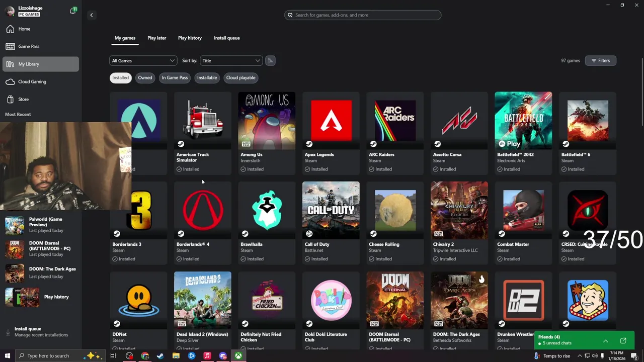Open Game Pass in the sidebar
This screenshot has width=644, height=362.
click(x=40, y=46)
